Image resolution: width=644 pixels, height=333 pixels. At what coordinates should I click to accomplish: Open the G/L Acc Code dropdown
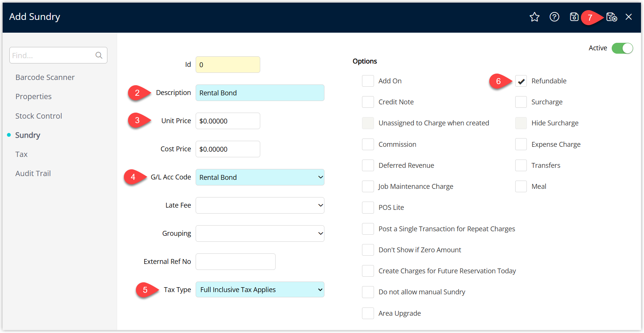tap(260, 177)
